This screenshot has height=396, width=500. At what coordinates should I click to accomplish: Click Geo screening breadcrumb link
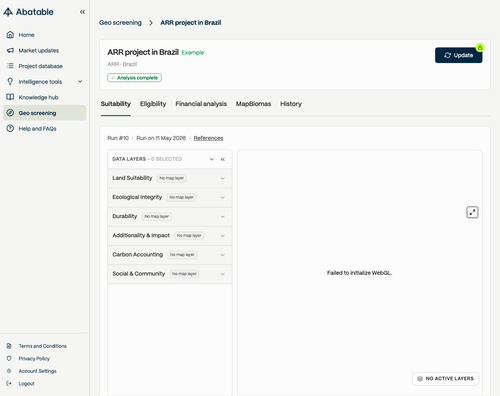coord(120,23)
